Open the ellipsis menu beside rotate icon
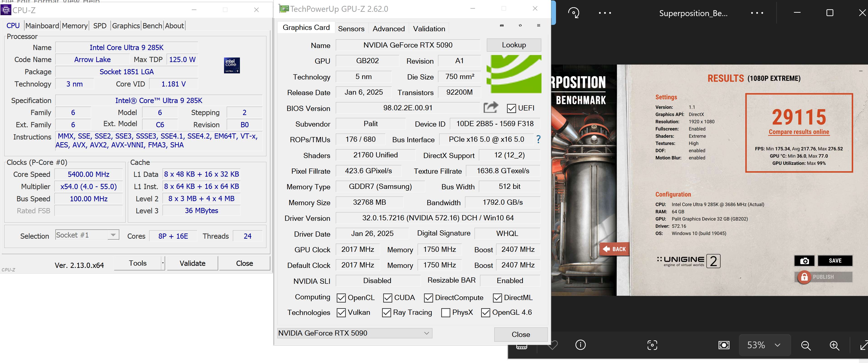This screenshot has height=363, width=868. point(605,13)
